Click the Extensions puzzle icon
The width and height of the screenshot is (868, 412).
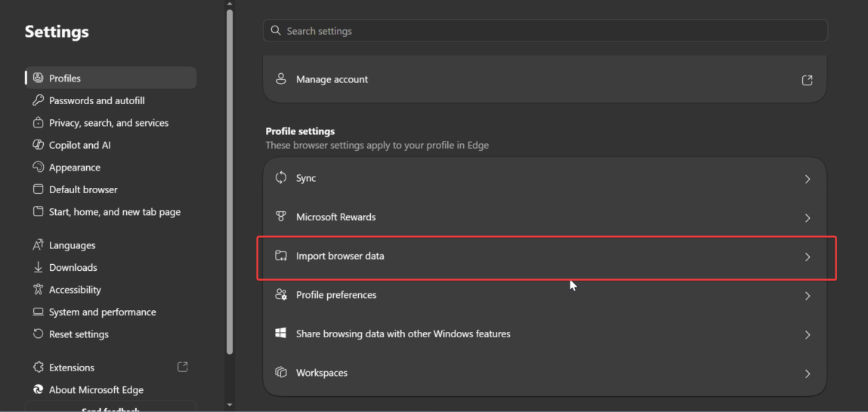pos(39,367)
